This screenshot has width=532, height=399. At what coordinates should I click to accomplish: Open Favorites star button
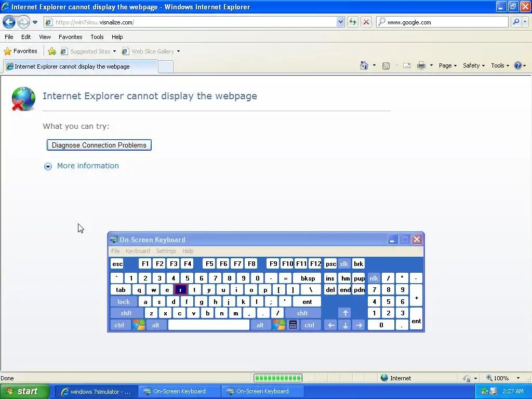pos(20,51)
